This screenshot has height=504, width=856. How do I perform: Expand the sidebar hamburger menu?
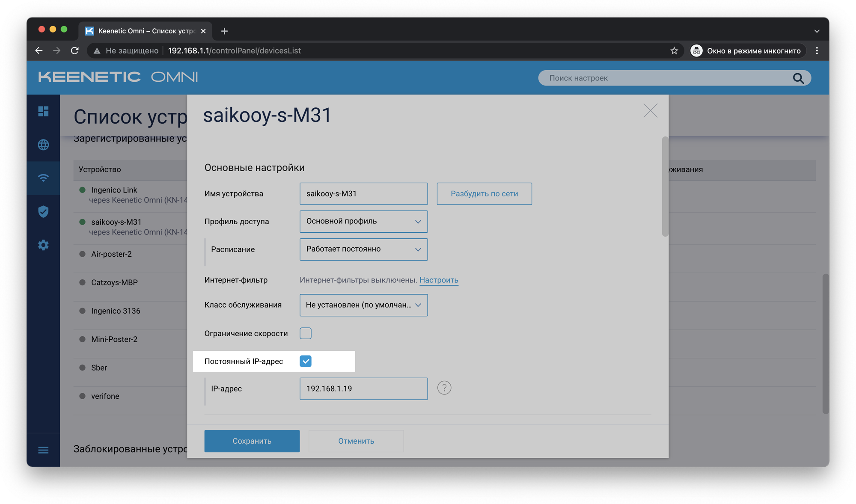[43, 450]
